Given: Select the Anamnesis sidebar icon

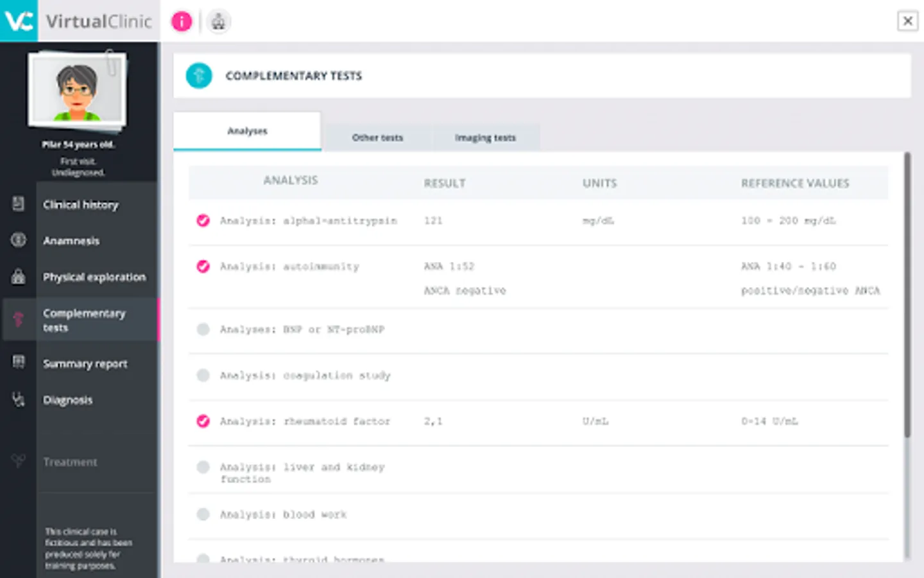Looking at the screenshot, I should tap(18, 240).
